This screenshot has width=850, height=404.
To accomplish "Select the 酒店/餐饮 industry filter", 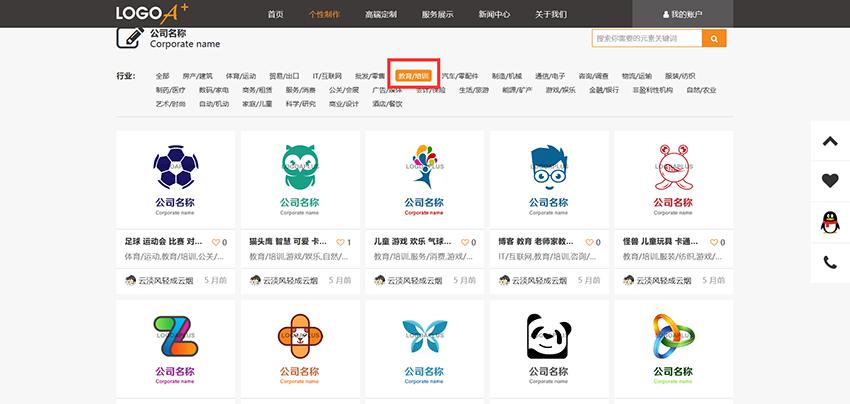I will 387,104.
